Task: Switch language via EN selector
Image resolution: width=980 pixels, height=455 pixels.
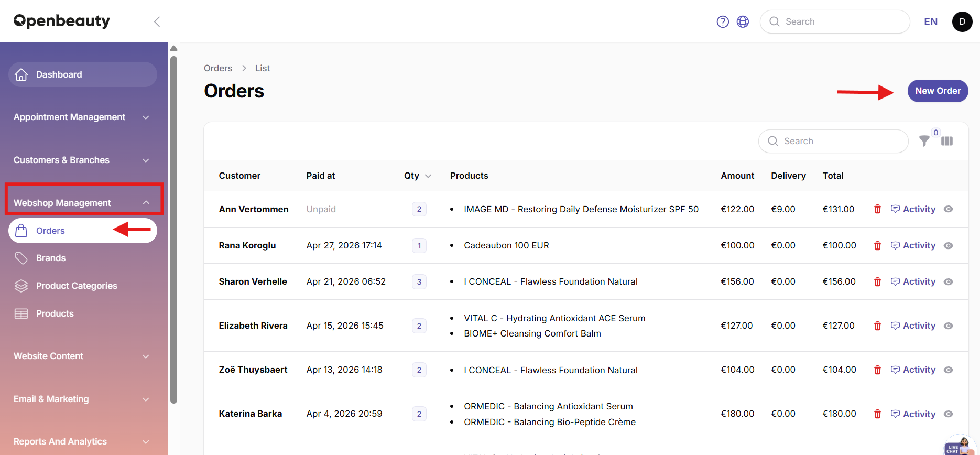Action: [931, 21]
